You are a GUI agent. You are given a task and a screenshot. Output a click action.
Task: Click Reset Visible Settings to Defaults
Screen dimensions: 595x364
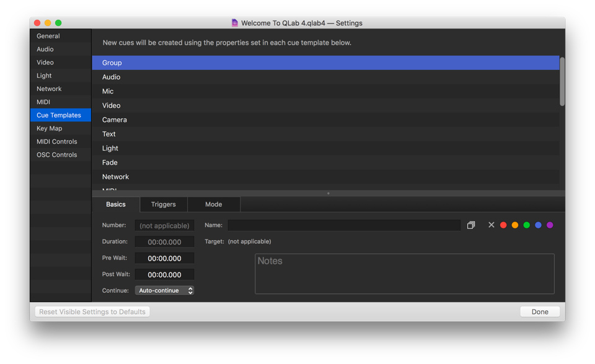tap(92, 312)
